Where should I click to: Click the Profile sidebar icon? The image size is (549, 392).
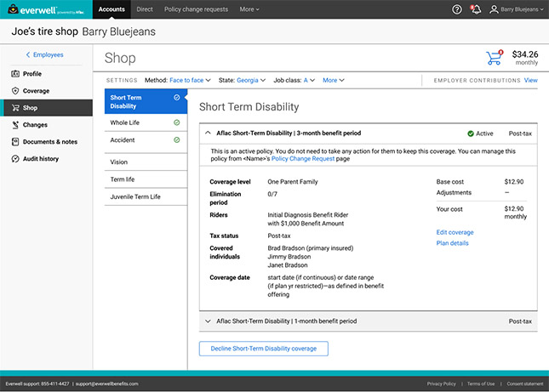pyautogui.click(x=15, y=74)
